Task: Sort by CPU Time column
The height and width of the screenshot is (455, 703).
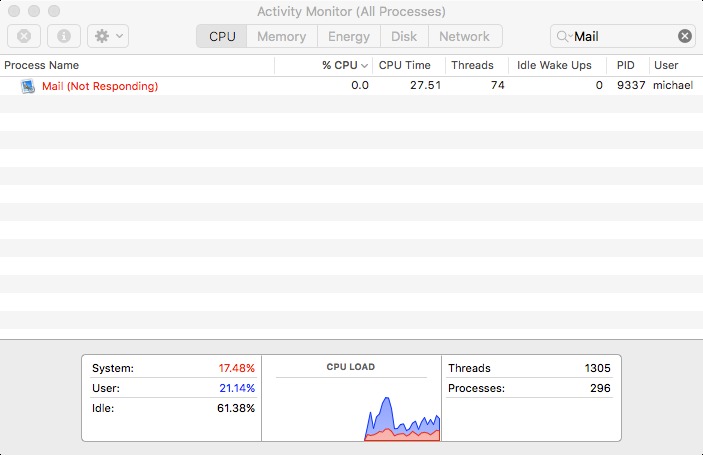Action: point(409,65)
